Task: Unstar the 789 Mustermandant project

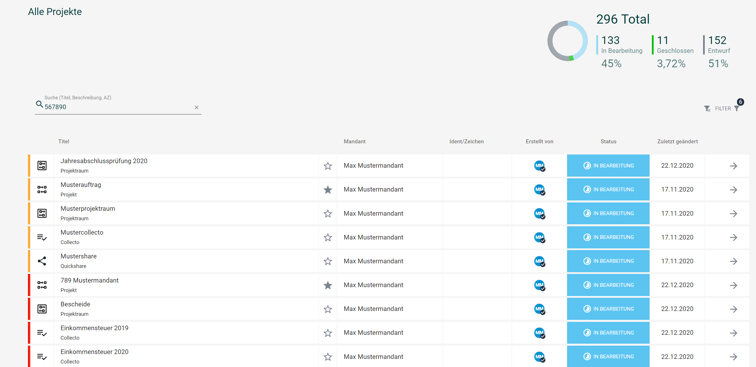Action: coord(328,285)
